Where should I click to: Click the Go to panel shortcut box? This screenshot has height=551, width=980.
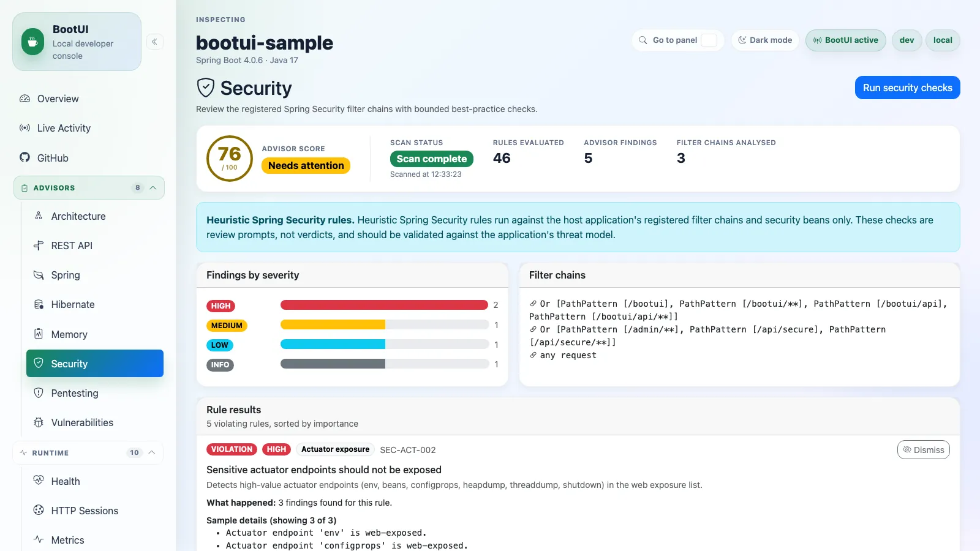tap(709, 40)
